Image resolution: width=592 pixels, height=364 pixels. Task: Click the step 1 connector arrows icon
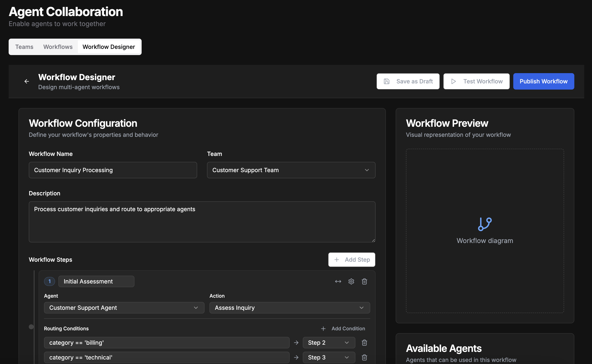click(338, 281)
